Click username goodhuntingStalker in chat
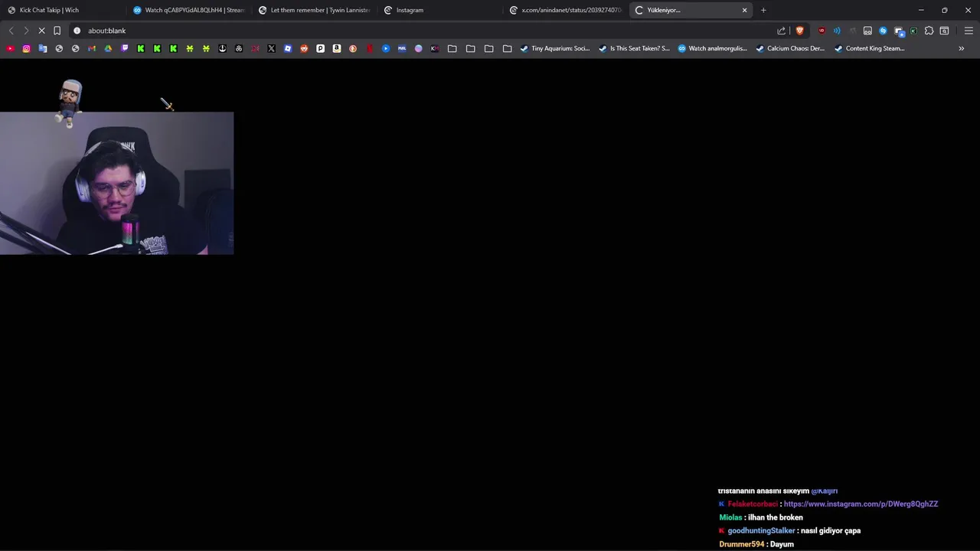Viewport: 980px width, 551px height. pos(761,530)
